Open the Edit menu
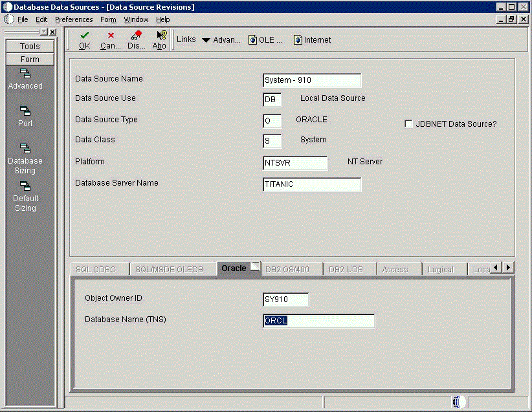The image size is (532, 412). point(41,19)
